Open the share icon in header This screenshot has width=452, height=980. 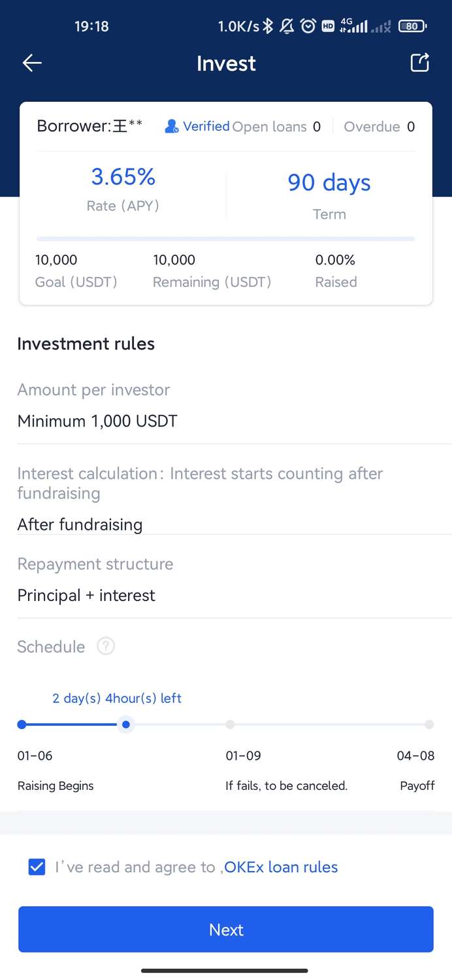(419, 62)
